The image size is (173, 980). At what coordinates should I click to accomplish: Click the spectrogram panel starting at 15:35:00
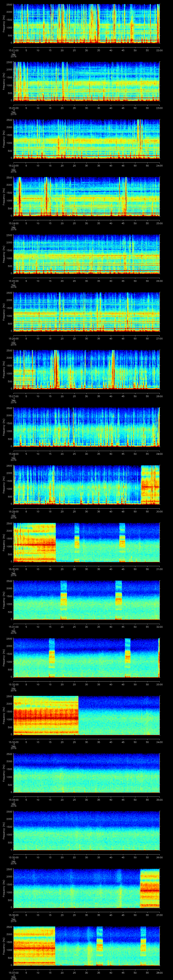coord(86,831)
